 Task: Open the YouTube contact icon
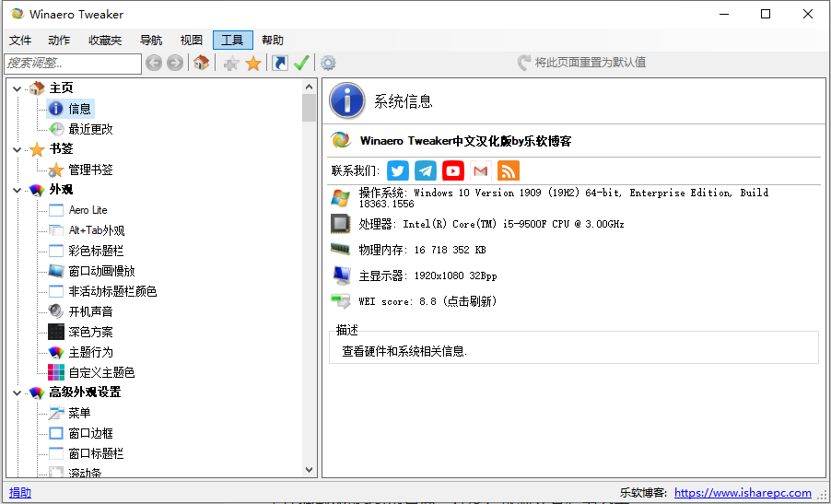pos(453,170)
